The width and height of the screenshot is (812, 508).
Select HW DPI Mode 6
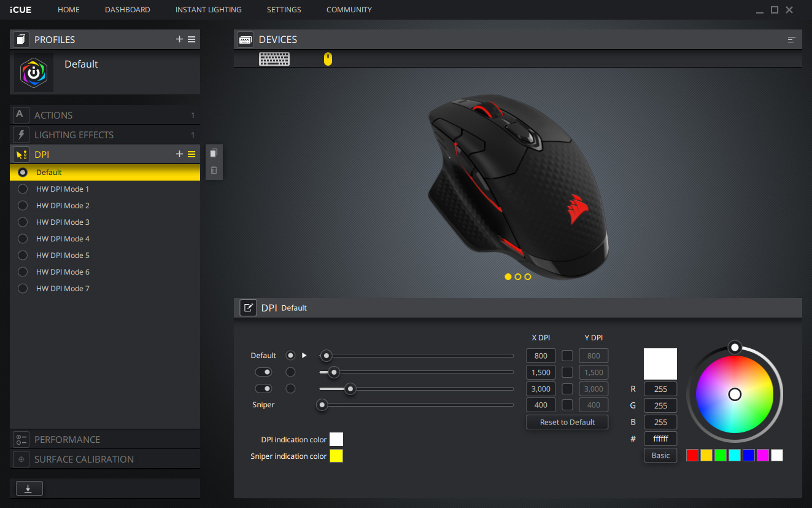coord(105,272)
